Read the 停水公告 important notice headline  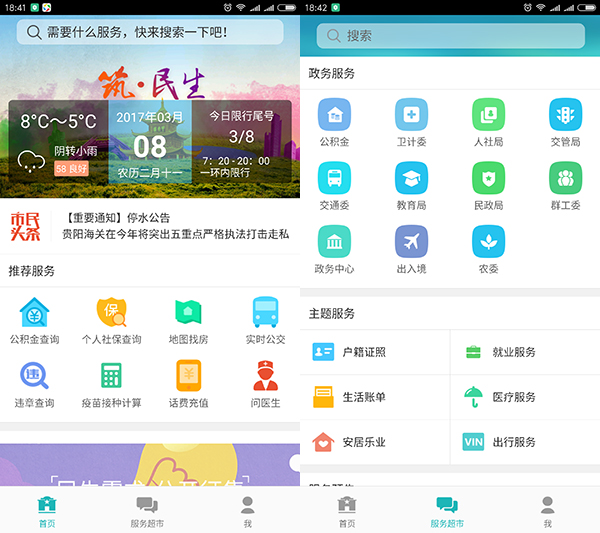click(x=118, y=218)
